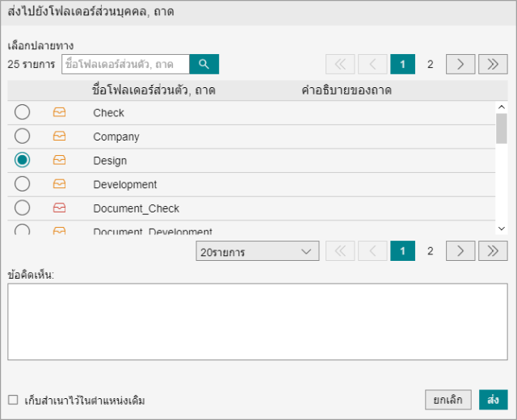517x420 pixels.
Task: Click the magnifier search button
Action: point(204,65)
